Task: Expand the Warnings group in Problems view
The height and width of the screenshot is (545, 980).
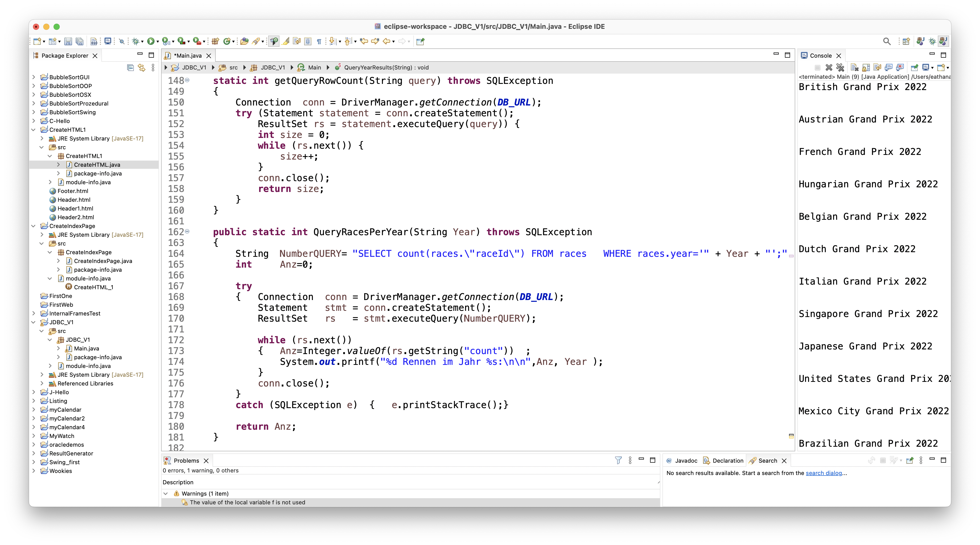Action: point(166,493)
